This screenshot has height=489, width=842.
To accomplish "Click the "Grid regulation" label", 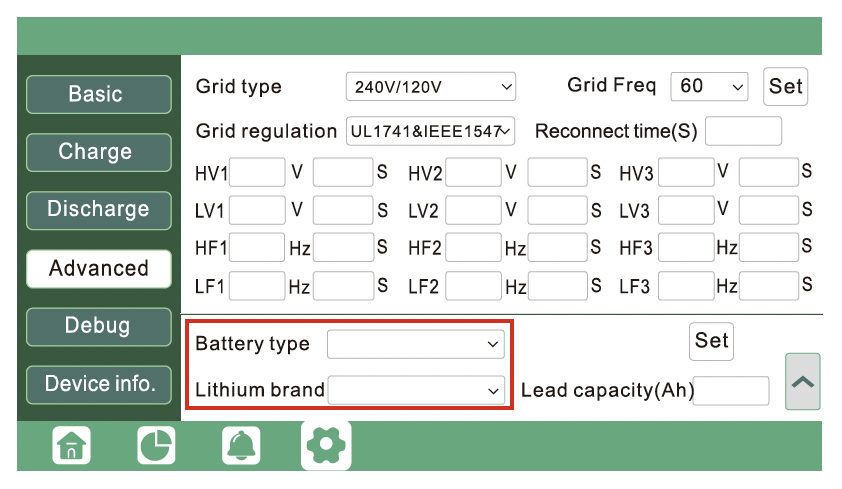I will coord(266,132).
